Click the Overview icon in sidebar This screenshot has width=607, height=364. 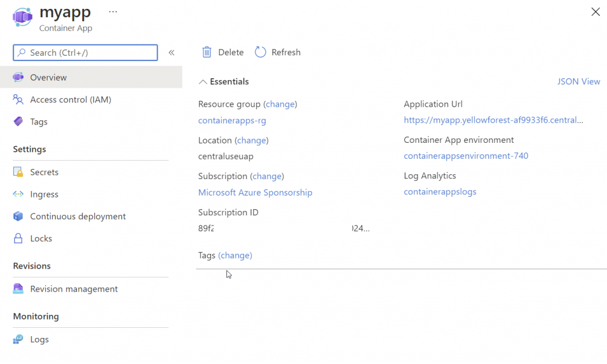click(18, 78)
